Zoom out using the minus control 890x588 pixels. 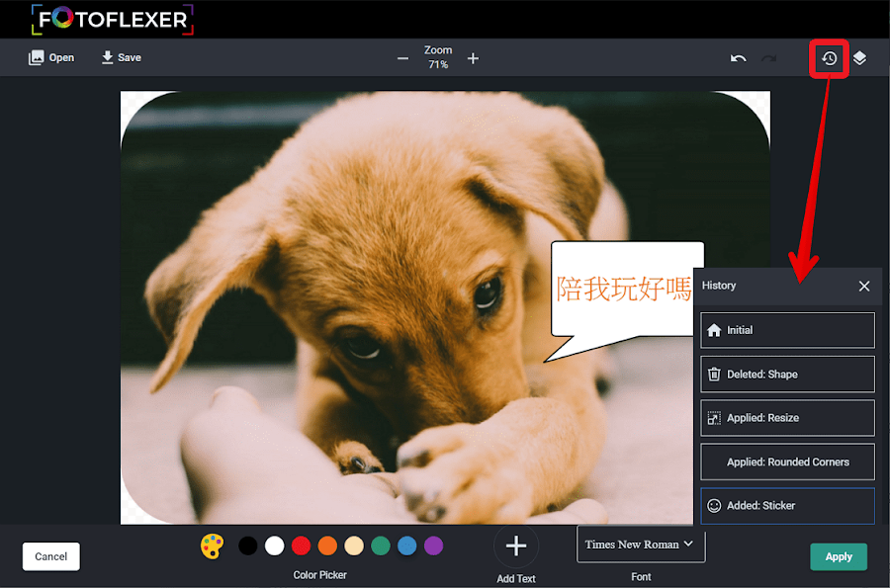pos(402,58)
